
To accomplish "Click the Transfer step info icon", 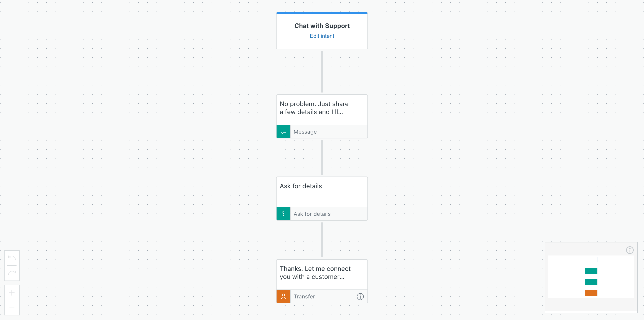I will [360, 297].
